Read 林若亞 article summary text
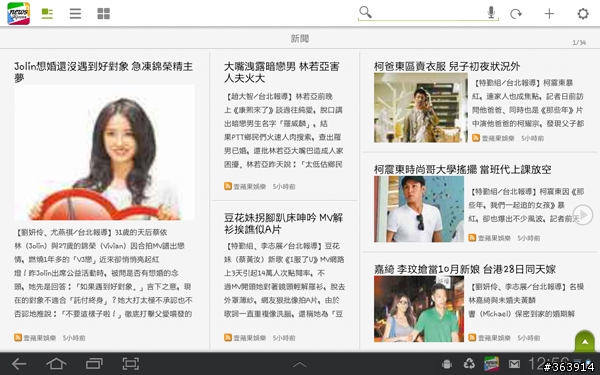Image resolution: width=600 pixels, height=375 pixels. tap(284, 130)
